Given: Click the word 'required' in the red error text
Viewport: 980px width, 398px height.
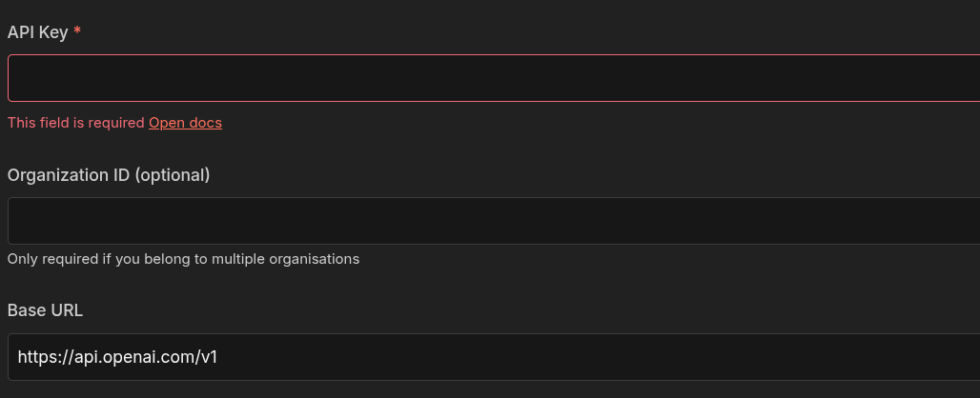Looking at the screenshot, I should (x=118, y=123).
